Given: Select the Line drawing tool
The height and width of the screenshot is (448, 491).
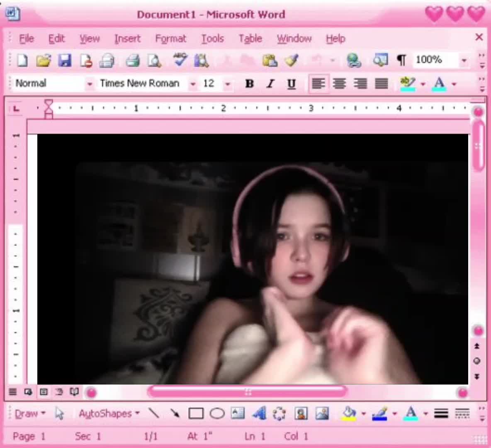Looking at the screenshot, I should pos(153,413).
